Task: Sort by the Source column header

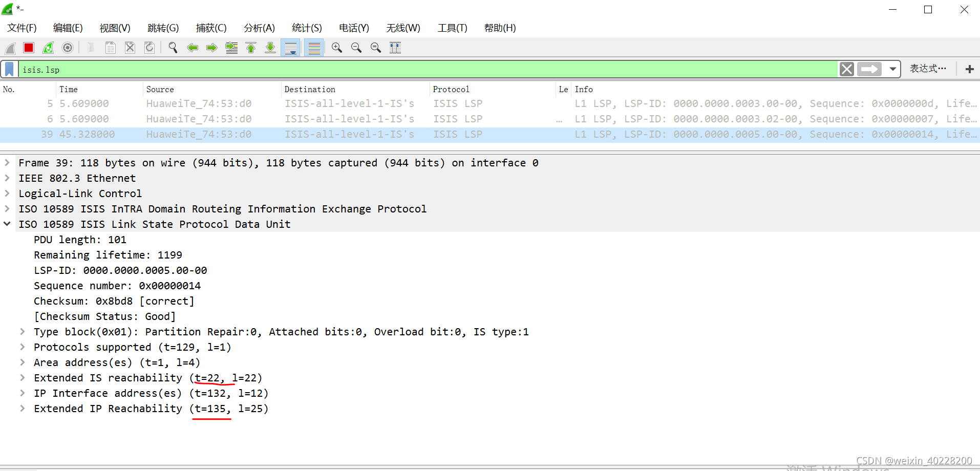Action: pos(212,89)
